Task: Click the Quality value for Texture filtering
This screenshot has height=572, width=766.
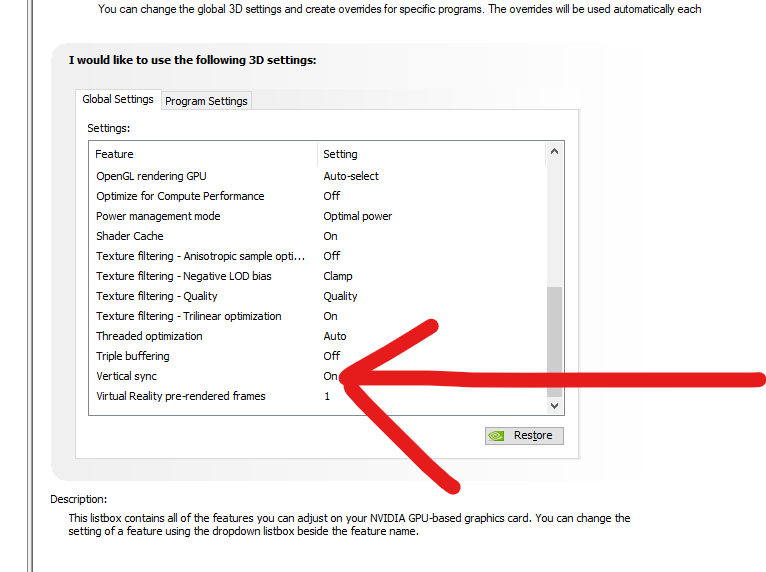Action: tap(340, 296)
